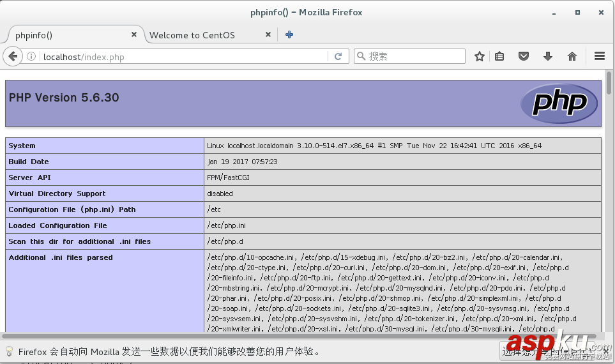Click the lightbulb icon in notification bar
Screen dimensions: 615x364
9,351
